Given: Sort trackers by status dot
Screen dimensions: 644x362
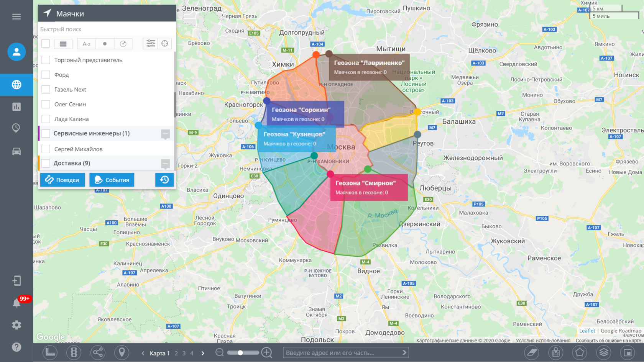Looking at the screenshot, I should (x=105, y=44).
